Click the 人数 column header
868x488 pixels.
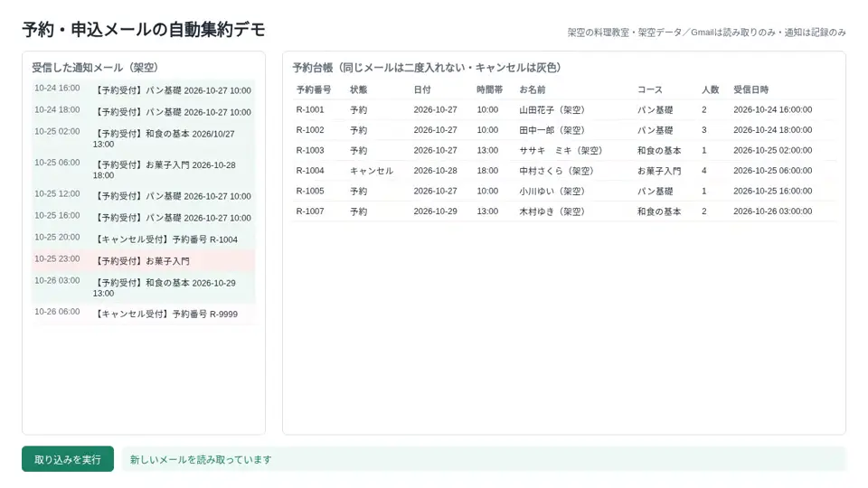[711, 89]
